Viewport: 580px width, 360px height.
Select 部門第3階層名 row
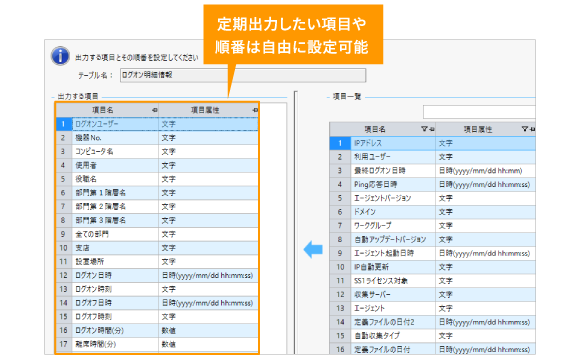(157, 220)
